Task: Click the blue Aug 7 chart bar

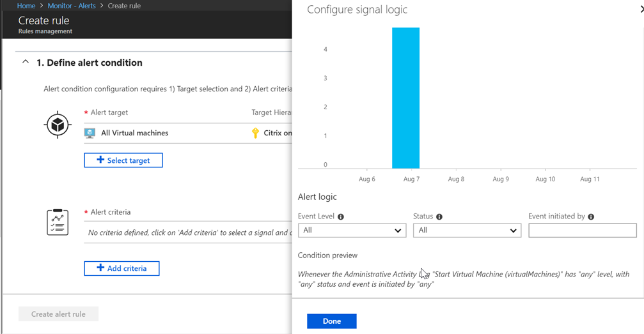Action: tap(406, 98)
